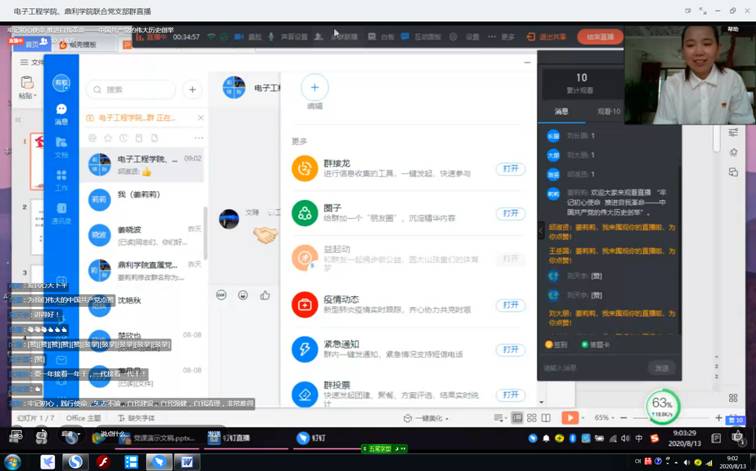The width and height of the screenshot is (756, 471).
Task: Click zoom in plus in WPS status bar
Action: (x=718, y=417)
